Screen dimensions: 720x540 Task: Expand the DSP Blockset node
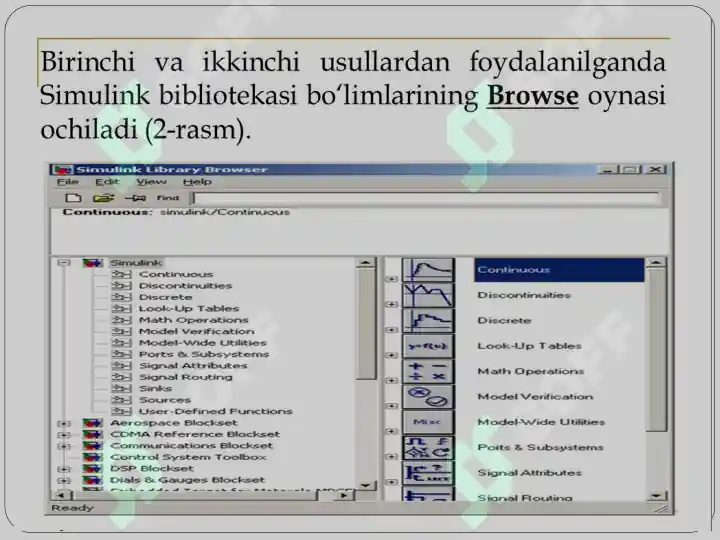point(64,469)
